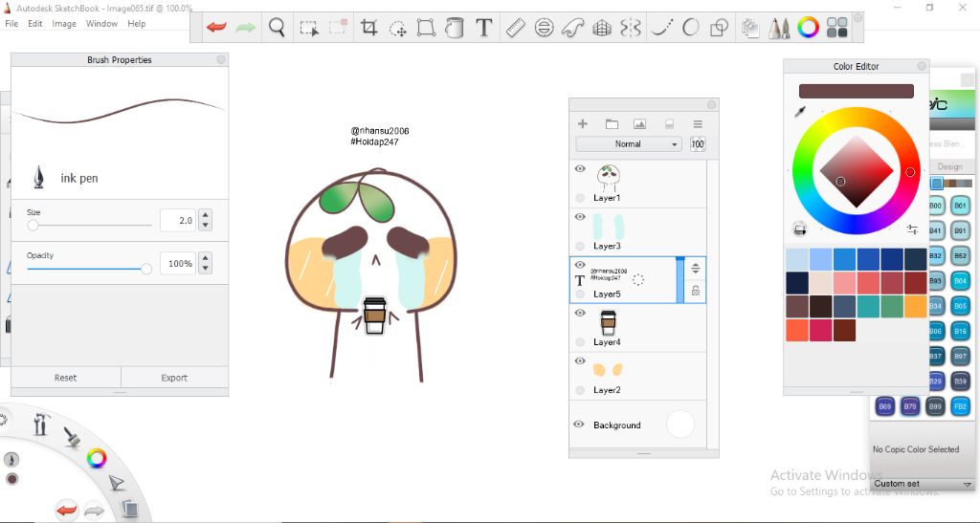
Task: Choose the Distort transform tool
Action: click(x=426, y=28)
